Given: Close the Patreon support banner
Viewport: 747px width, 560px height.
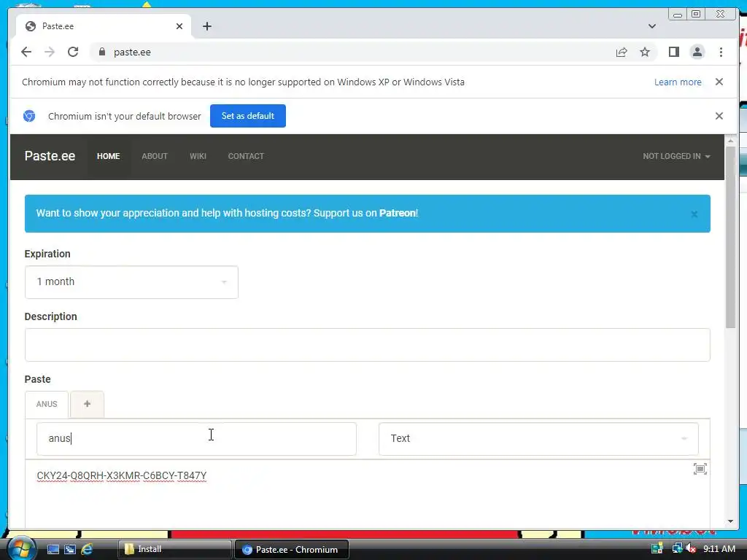Looking at the screenshot, I should pos(694,214).
